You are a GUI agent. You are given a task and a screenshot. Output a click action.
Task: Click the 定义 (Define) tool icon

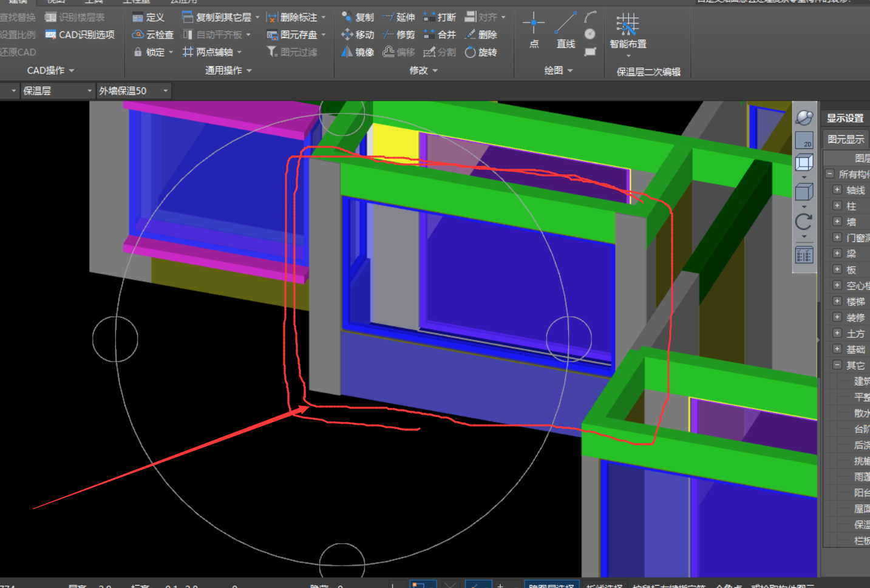[138, 18]
